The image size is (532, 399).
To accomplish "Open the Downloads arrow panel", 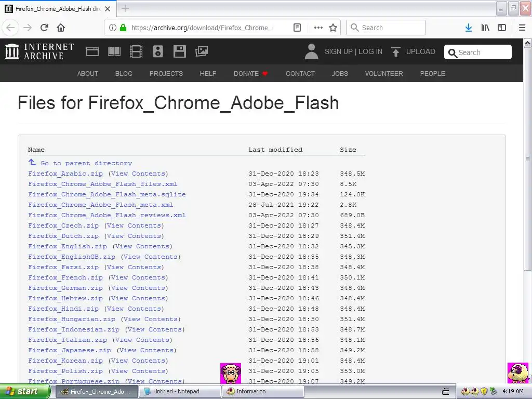I will 469,28.
